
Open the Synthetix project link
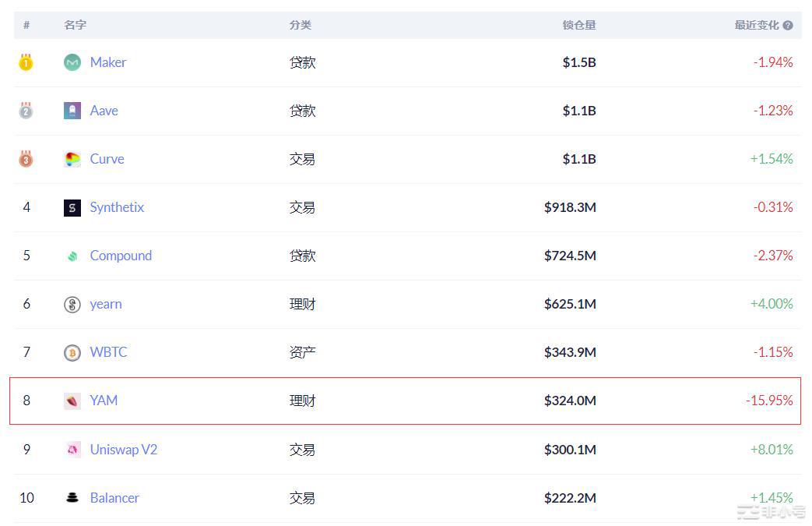tap(117, 207)
